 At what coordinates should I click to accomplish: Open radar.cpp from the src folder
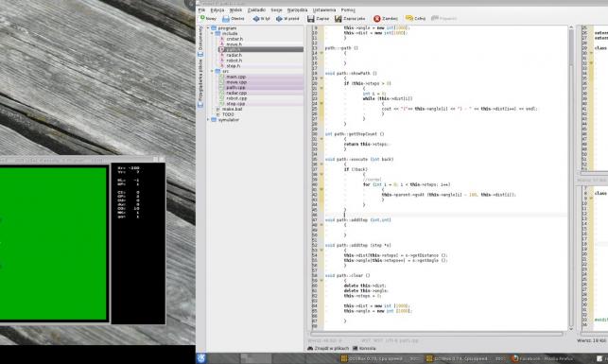tap(236, 93)
